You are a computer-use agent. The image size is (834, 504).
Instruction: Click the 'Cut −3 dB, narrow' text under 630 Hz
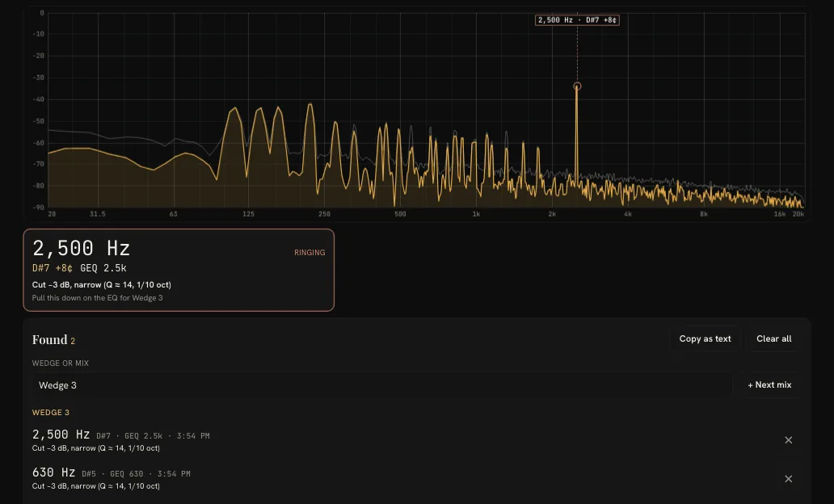click(x=95, y=486)
